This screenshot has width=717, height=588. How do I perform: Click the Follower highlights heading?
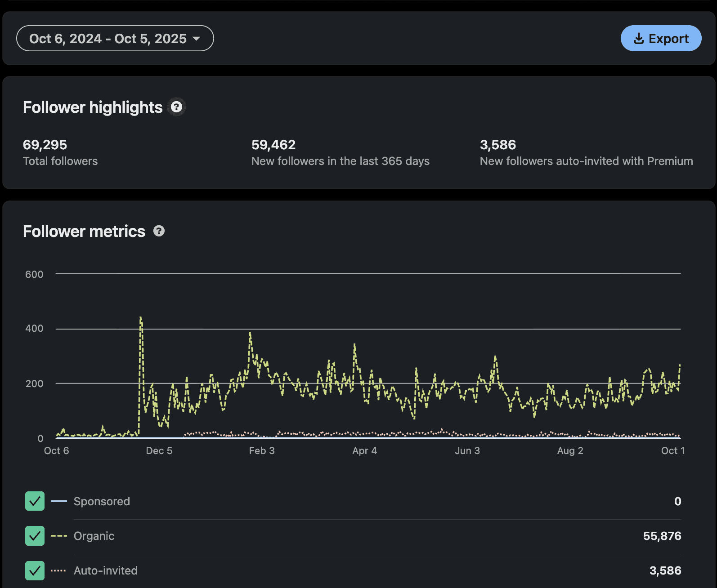pos(93,107)
